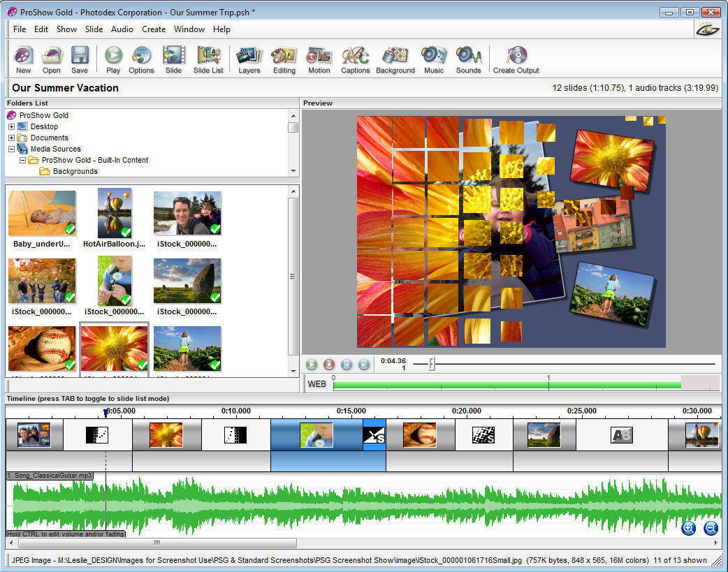Save the show using the Save icon
Viewport: 728px width, 572px height.
click(80, 59)
